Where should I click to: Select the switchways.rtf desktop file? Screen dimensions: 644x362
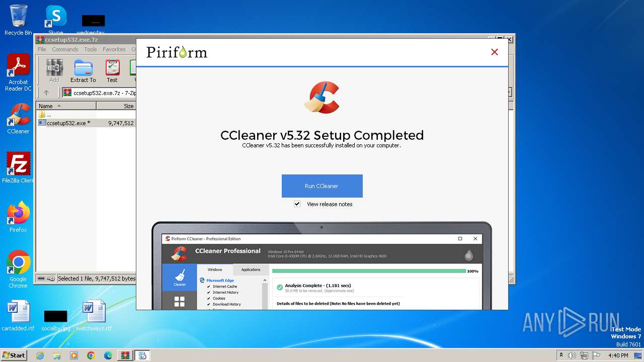[94, 316]
